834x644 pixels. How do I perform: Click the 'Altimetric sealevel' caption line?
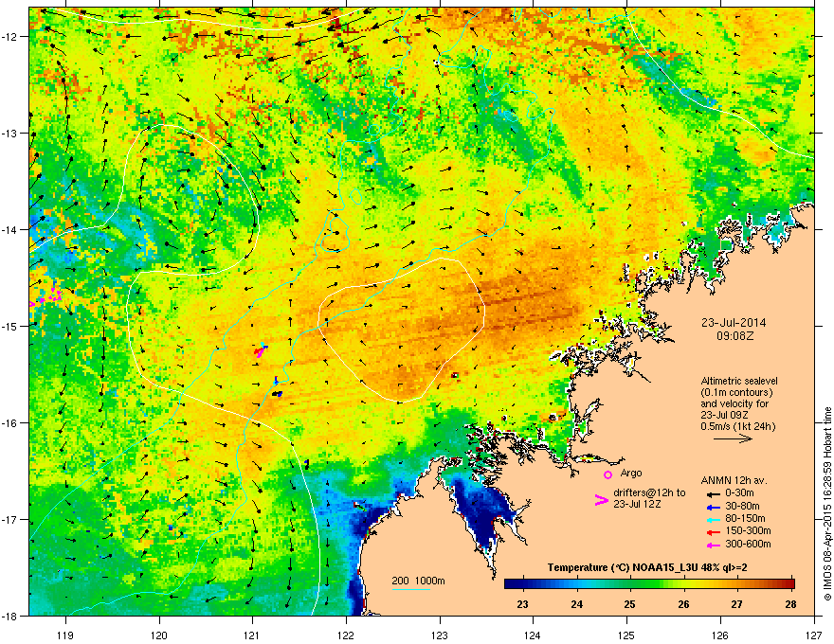pos(739,381)
